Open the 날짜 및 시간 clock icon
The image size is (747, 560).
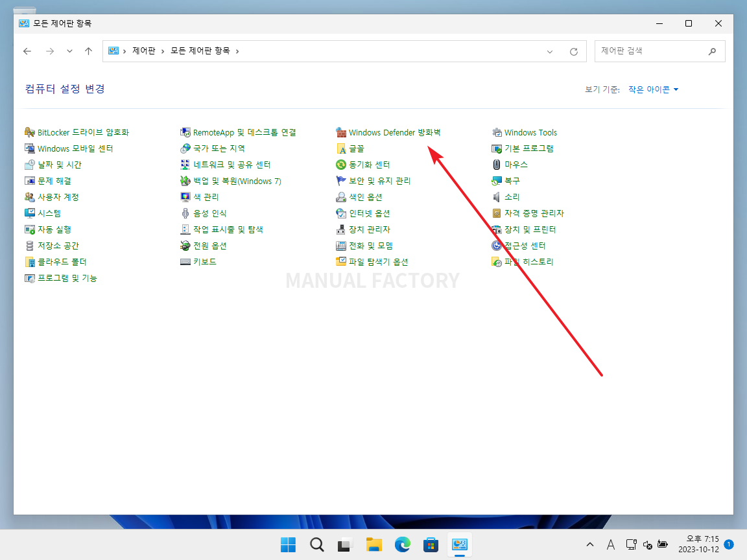click(x=30, y=165)
